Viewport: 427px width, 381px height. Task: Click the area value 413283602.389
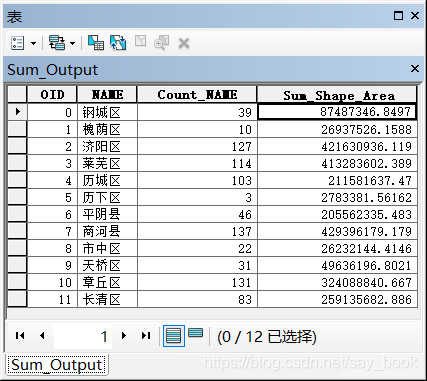(337, 163)
